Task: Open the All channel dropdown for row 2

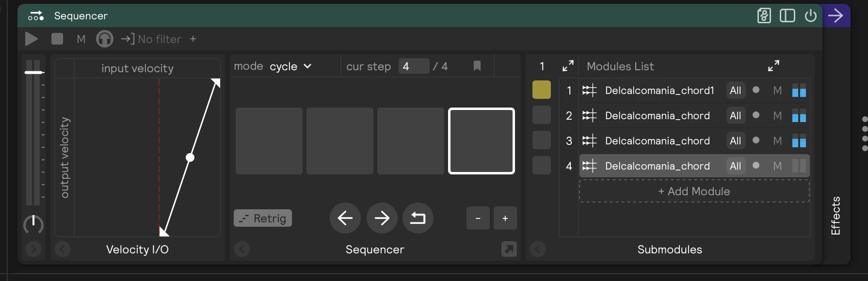Action: tap(736, 116)
